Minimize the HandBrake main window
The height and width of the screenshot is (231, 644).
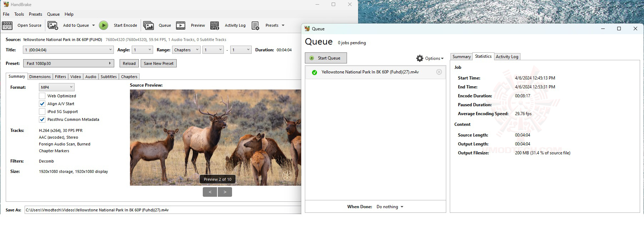click(x=317, y=4)
